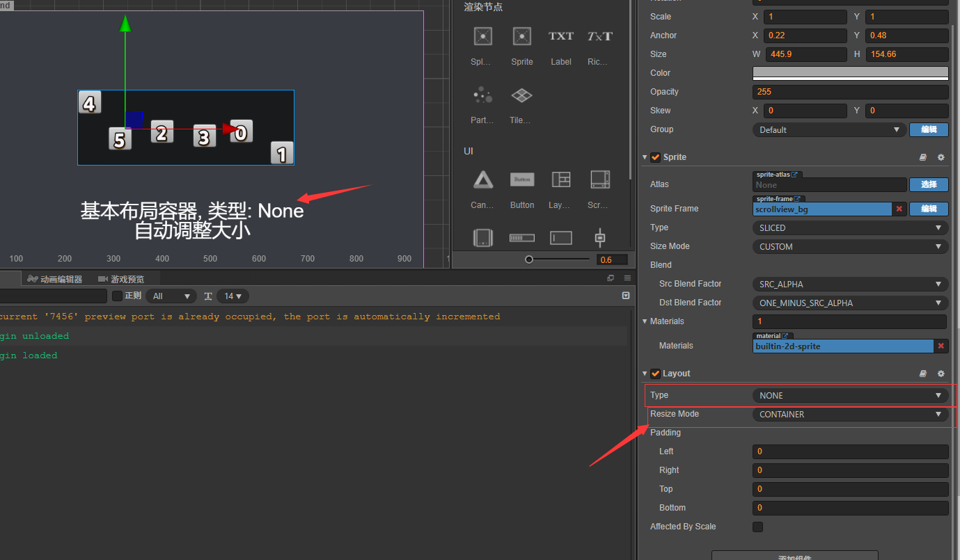Select the preview port occupied warning log
960x560 pixels.
[249, 317]
